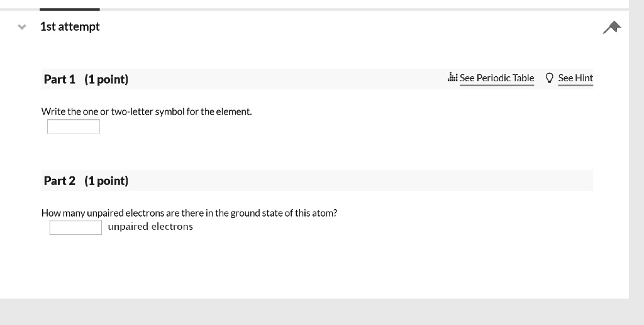
Task: Select the dark active tab indicator bar
Action: coord(69,9)
